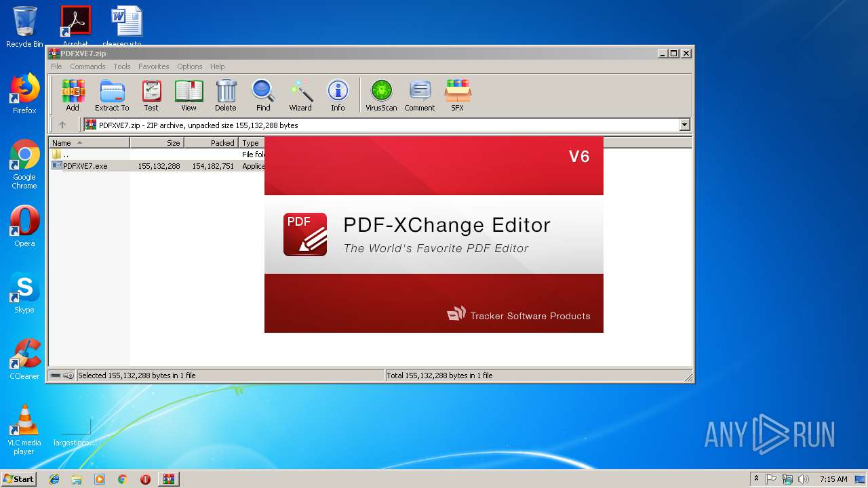Run the Test archive tool
868x488 pixels.
pos(151,95)
